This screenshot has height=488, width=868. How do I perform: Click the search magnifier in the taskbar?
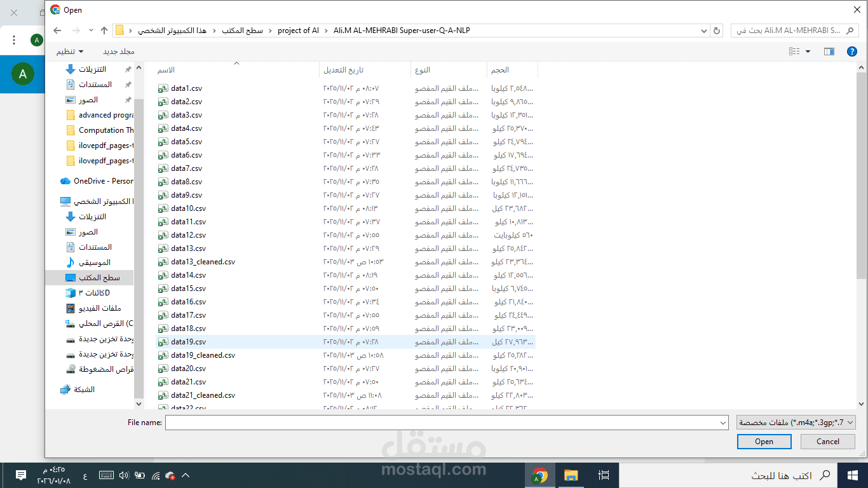825,475
